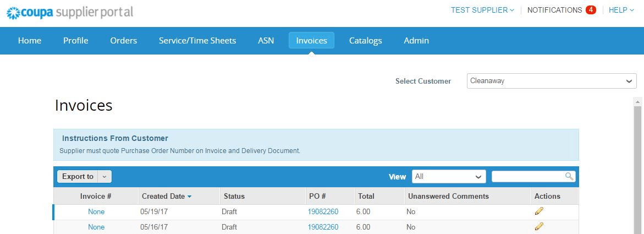This screenshot has height=234, width=644.
Task: Click the search magnifier icon
Action: 569,176
